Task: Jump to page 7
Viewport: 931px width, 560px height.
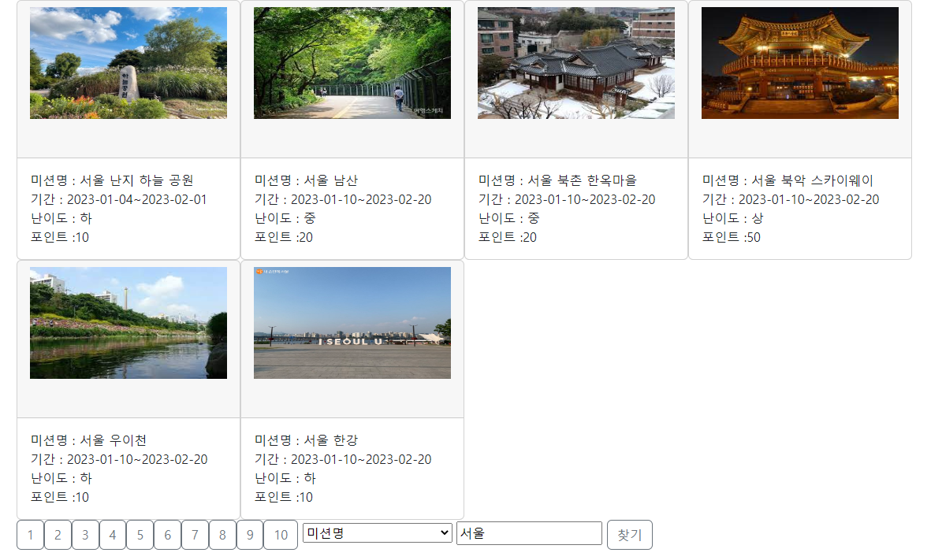Action: pos(195,535)
